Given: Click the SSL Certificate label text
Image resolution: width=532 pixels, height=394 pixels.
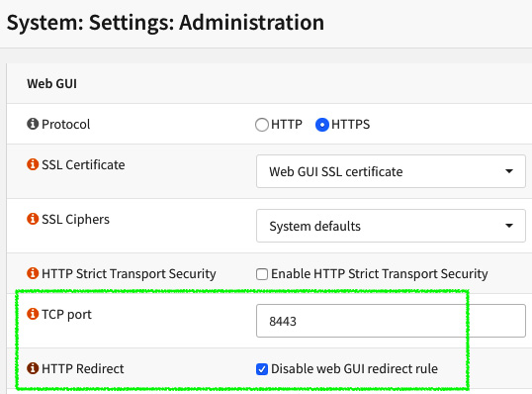Looking at the screenshot, I should coord(83,164).
